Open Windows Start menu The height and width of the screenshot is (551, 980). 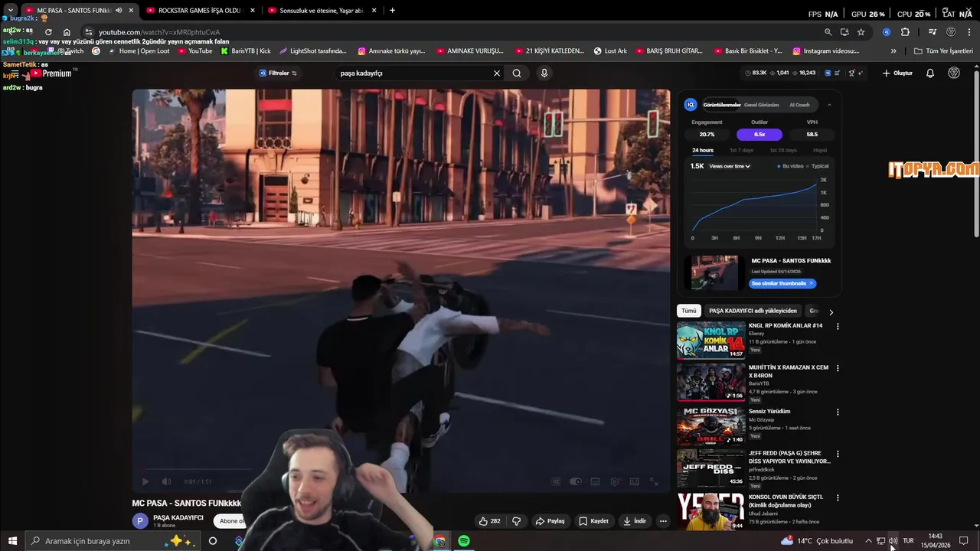coord(12,541)
